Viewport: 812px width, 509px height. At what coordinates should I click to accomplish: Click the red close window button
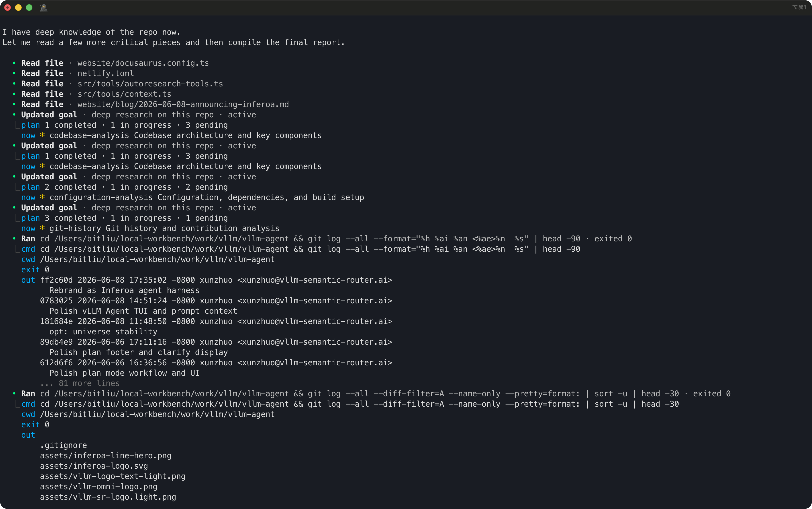point(8,8)
